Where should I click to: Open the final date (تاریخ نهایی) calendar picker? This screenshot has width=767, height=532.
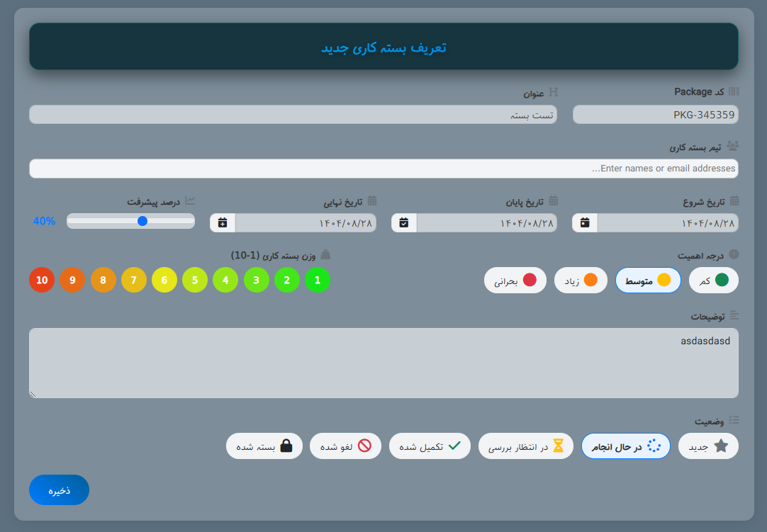click(x=221, y=222)
